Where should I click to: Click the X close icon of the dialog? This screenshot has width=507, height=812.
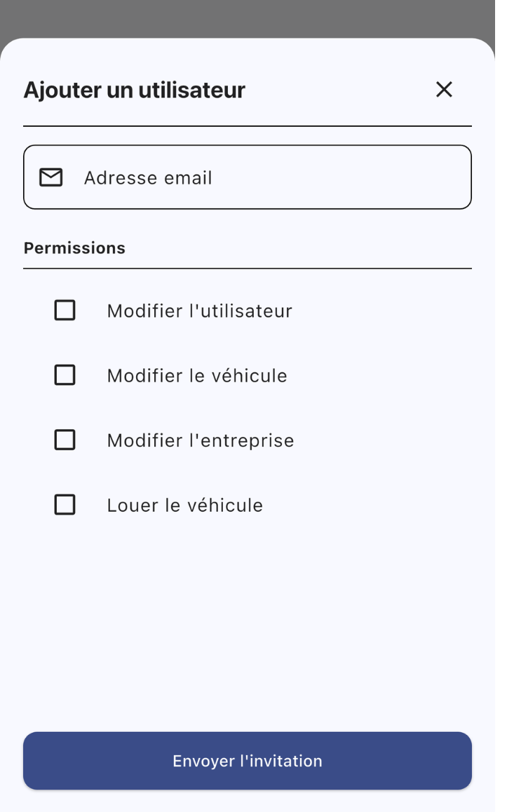445,90
